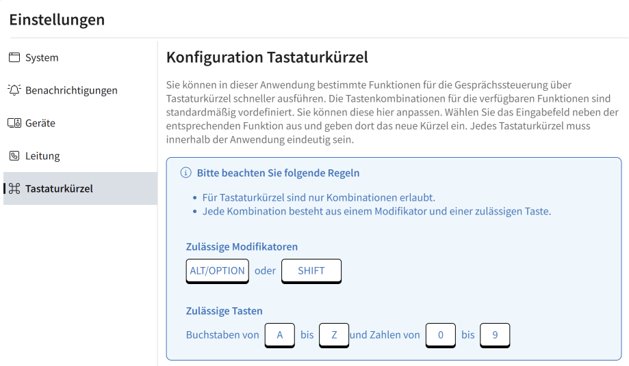Click the letter A key cap
This screenshot has height=366, width=629.
click(x=280, y=335)
